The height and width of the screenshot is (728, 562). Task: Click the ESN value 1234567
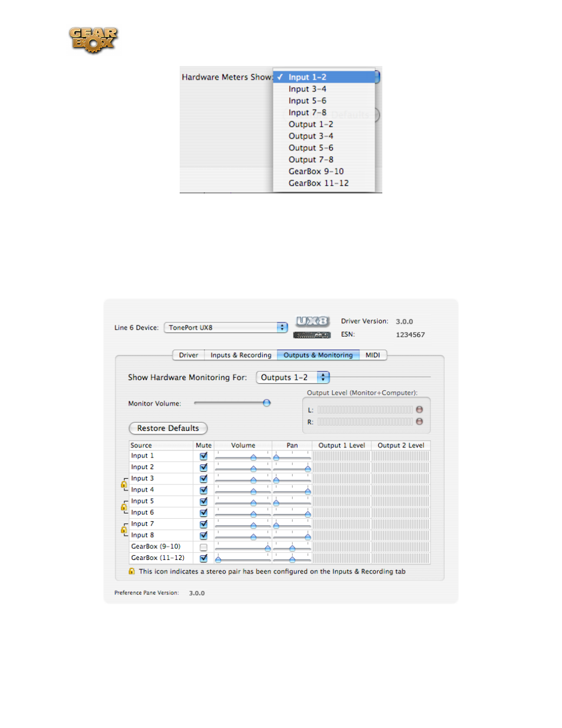click(411, 335)
